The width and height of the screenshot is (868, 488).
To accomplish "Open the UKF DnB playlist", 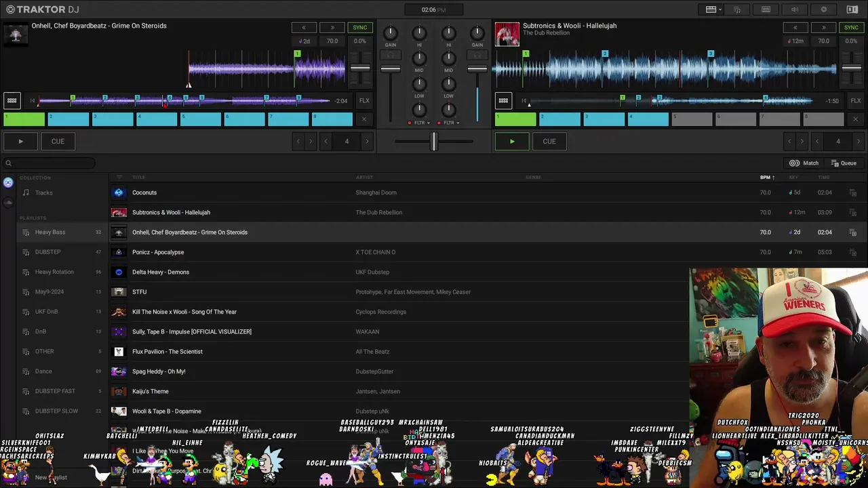I will [61, 312].
